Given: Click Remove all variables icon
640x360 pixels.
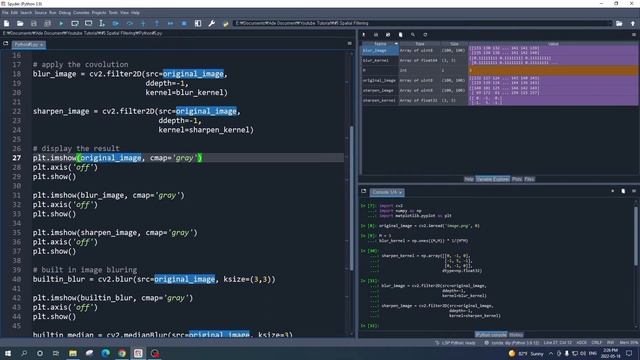Looking at the screenshot, I should [400, 35].
